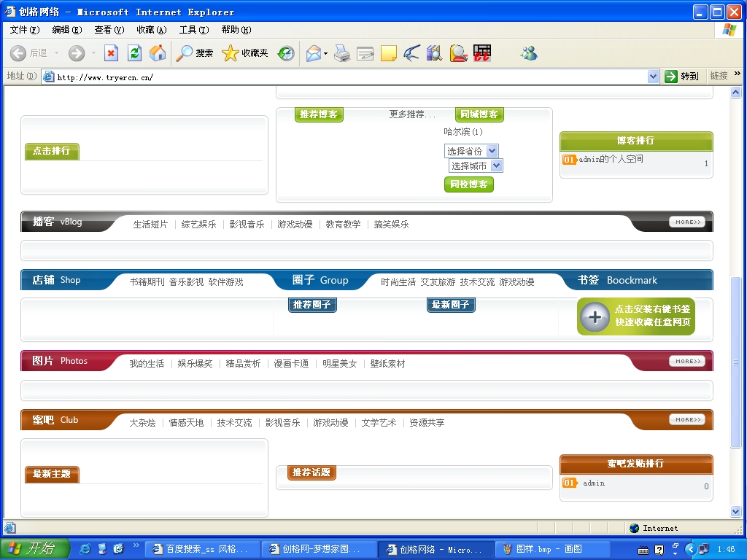Click the vertical scrollbar up arrow
Viewport: 747px width, 560px height.
pos(735,93)
